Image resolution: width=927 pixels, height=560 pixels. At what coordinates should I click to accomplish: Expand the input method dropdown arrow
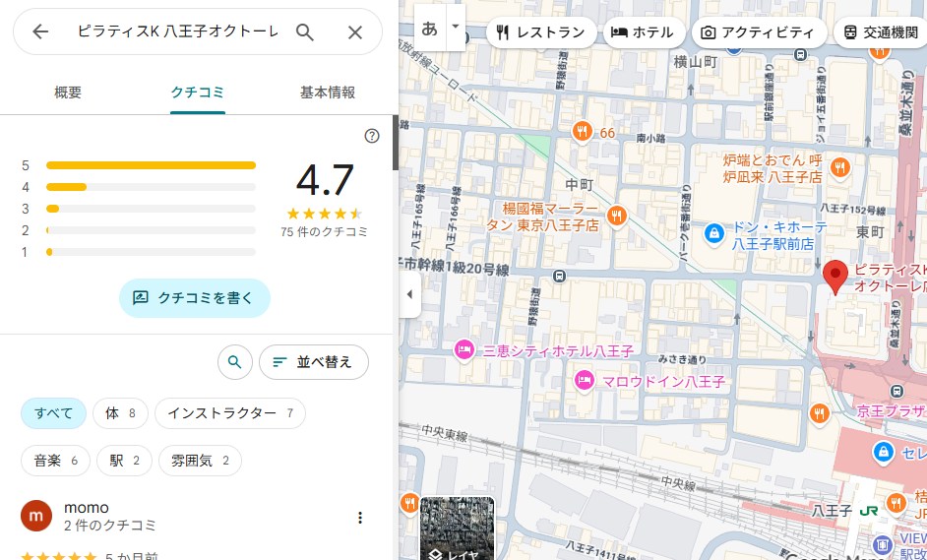click(x=455, y=29)
